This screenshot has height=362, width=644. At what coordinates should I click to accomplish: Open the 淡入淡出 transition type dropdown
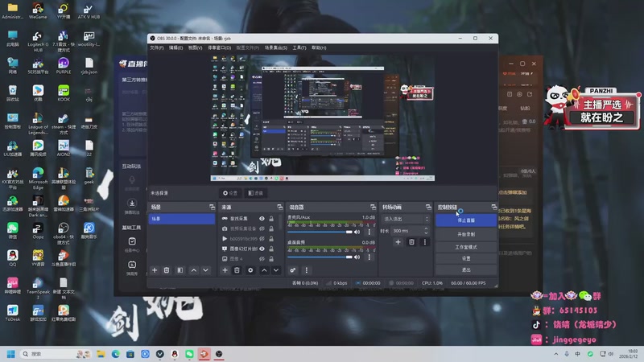(x=406, y=219)
